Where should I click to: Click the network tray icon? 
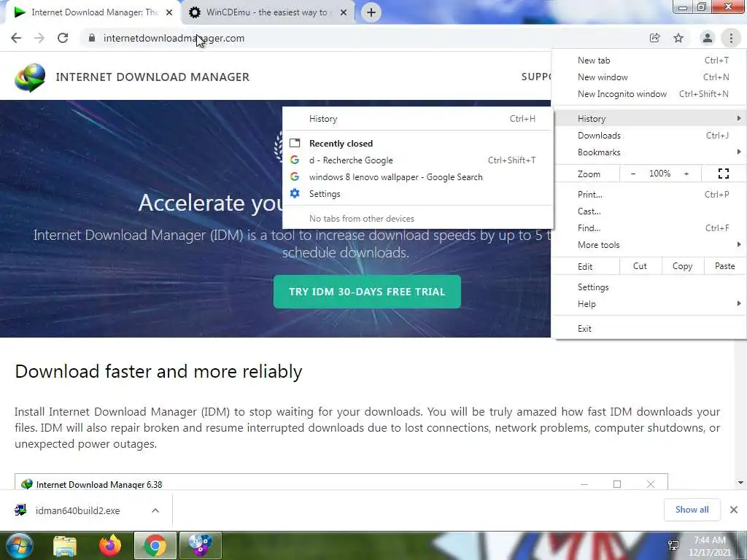coord(673,545)
